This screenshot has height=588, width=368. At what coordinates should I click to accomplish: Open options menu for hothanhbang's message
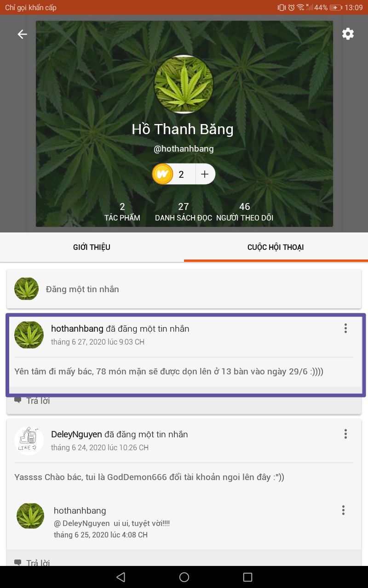345,328
